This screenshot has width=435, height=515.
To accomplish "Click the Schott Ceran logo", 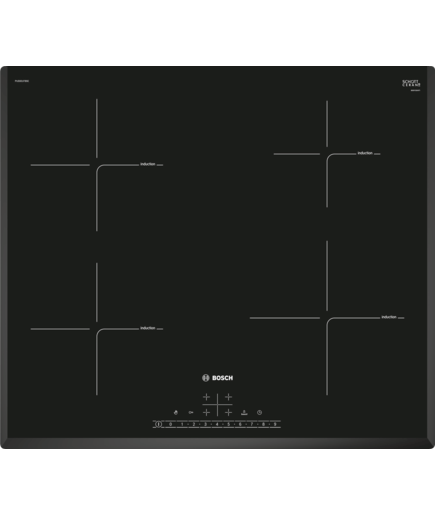I will point(411,83).
